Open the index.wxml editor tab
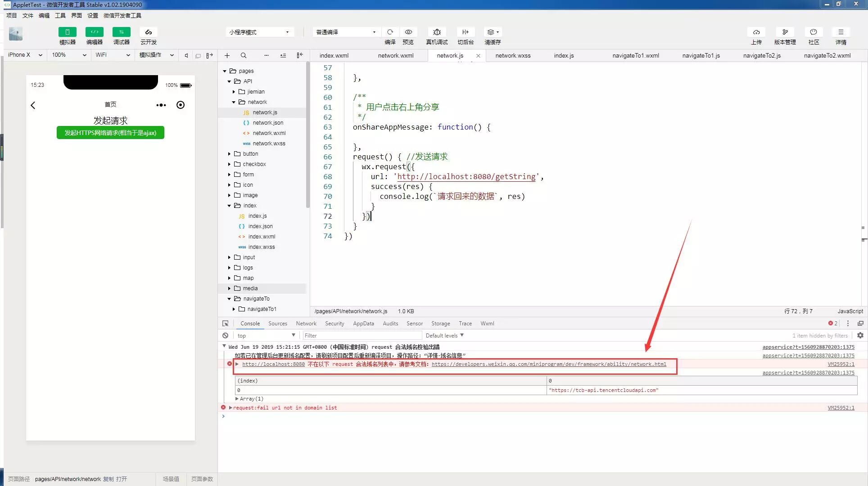 tap(334, 56)
